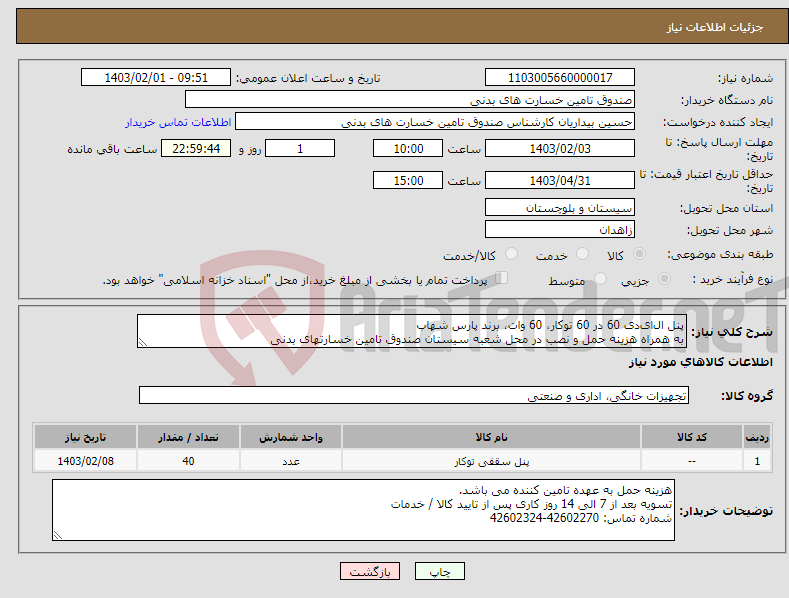Select the خدمت radio button
Screen dimensions: 789x598
tap(582, 254)
